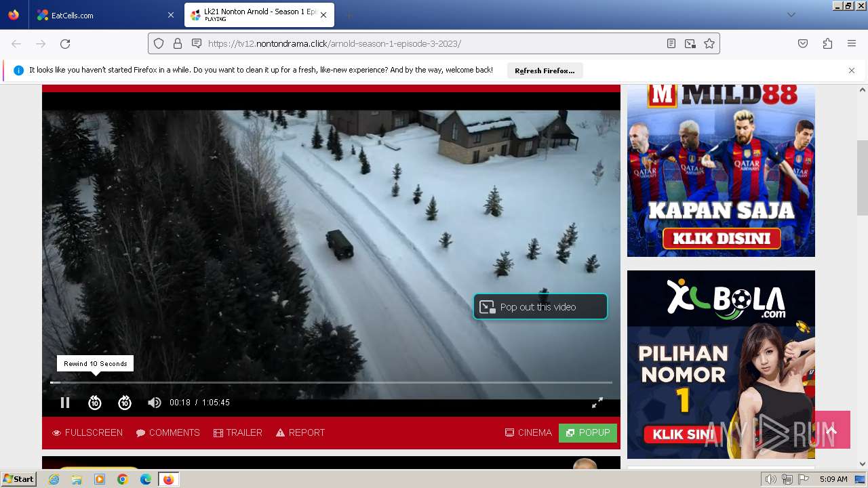This screenshot has width=868, height=488.
Task: Open Firefox View pinned icon
Action: [x=14, y=15]
